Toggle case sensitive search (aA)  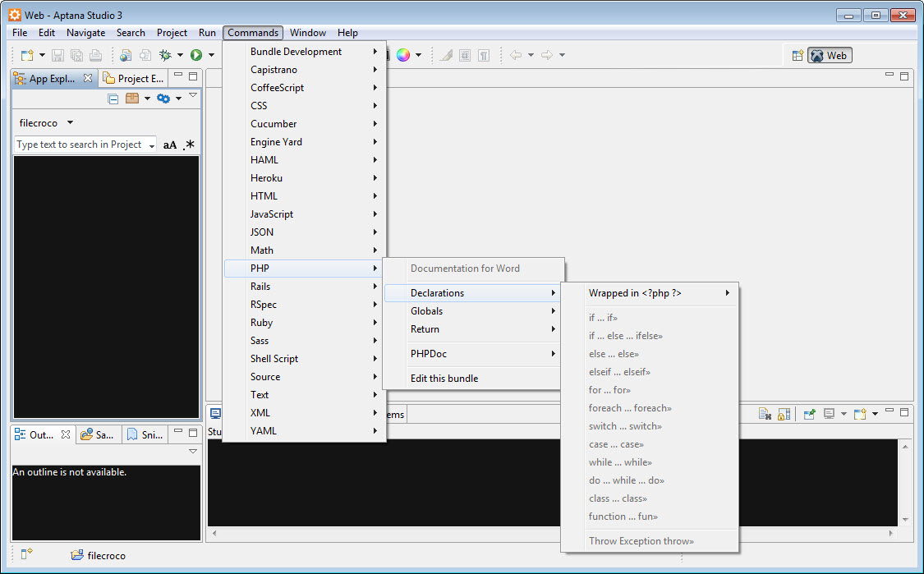pos(170,145)
